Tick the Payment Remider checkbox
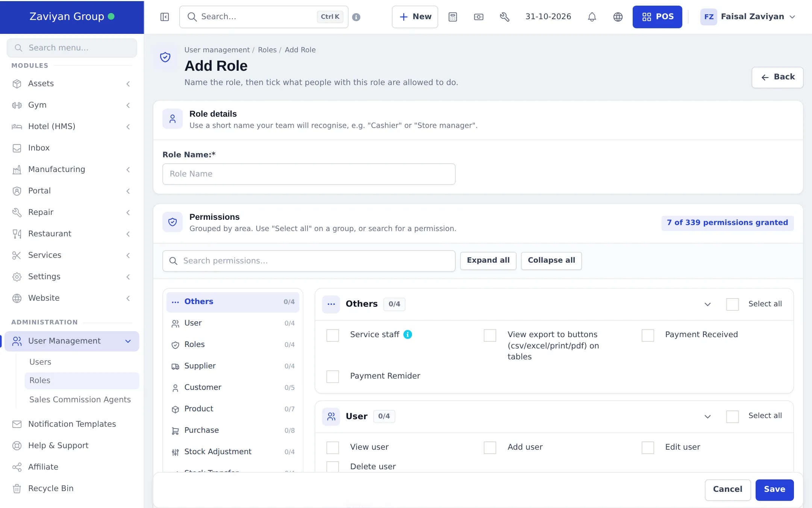Image resolution: width=812 pixels, height=508 pixels. click(333, 377)
